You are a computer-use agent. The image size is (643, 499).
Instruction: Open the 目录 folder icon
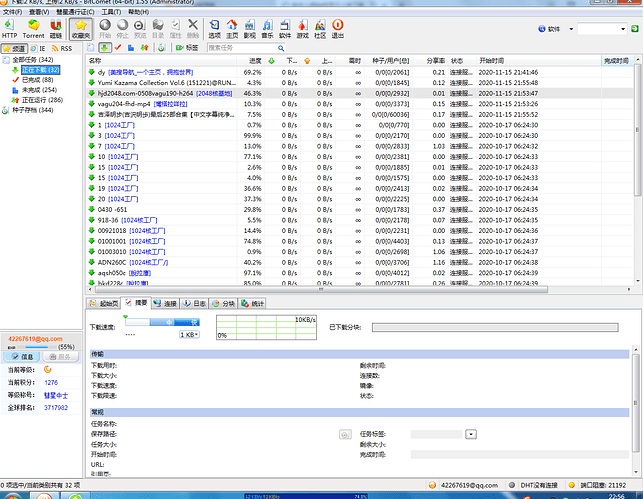pyautogui.click(x=158, y=29)
